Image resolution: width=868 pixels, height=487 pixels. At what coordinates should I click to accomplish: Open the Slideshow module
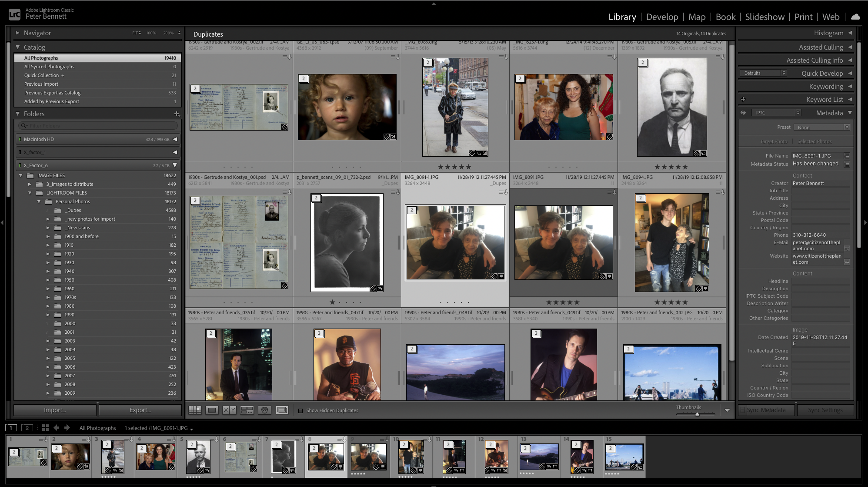[x=765, y=17]
